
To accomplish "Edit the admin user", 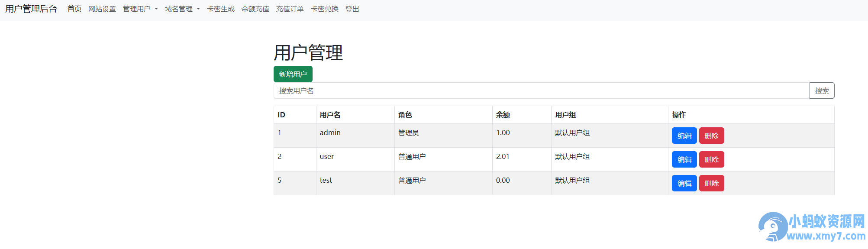I will pyautogui.click(x=684, y=136).
